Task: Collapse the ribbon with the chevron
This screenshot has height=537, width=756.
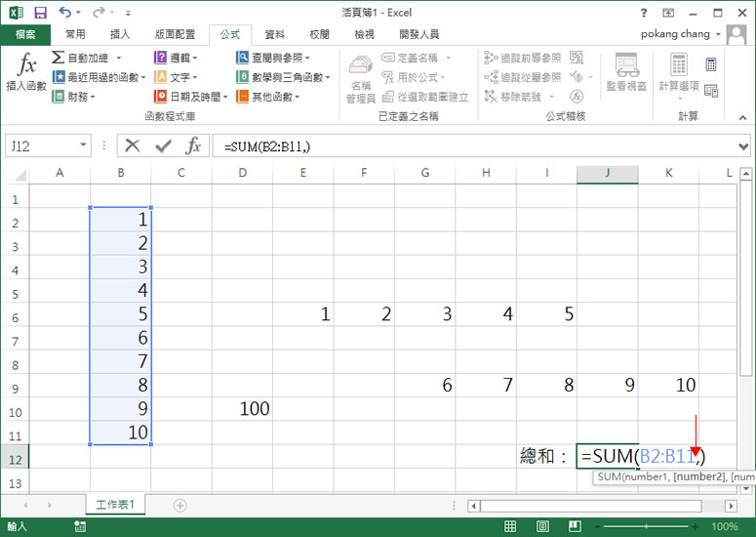Action: tap(742, 117)
